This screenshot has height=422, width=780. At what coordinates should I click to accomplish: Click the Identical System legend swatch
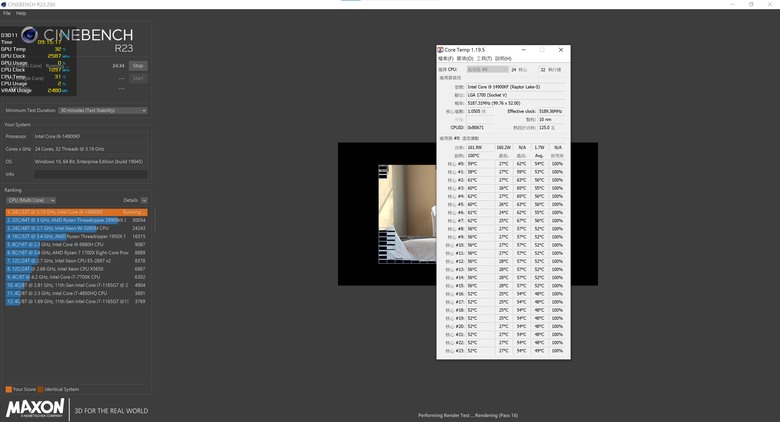[x=40, y=389]
